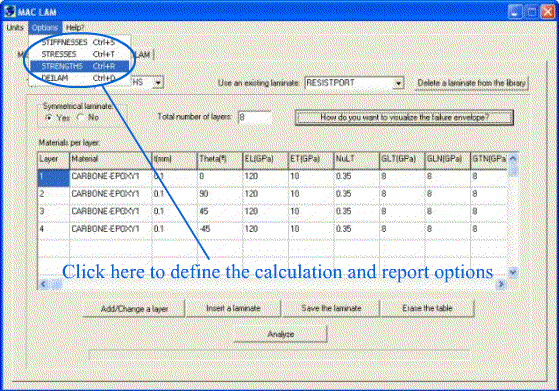559x391 pixels.
Task: Click the Total number of layers field
Action: (254, 117)
